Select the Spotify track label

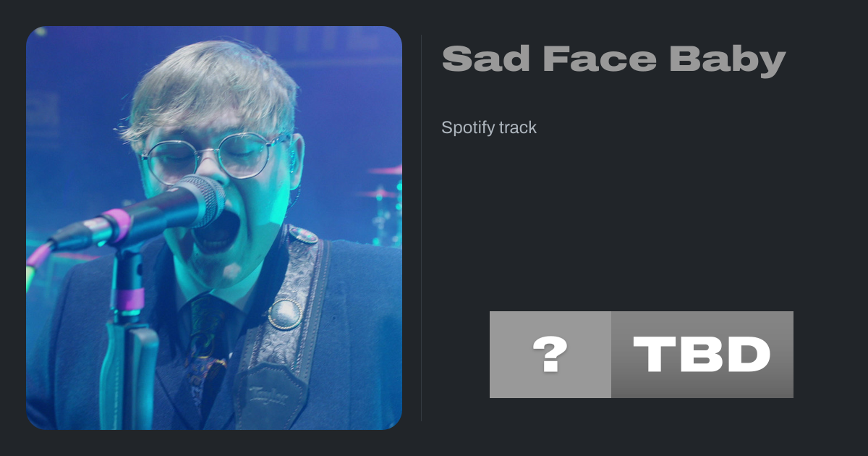click(489, 127)
